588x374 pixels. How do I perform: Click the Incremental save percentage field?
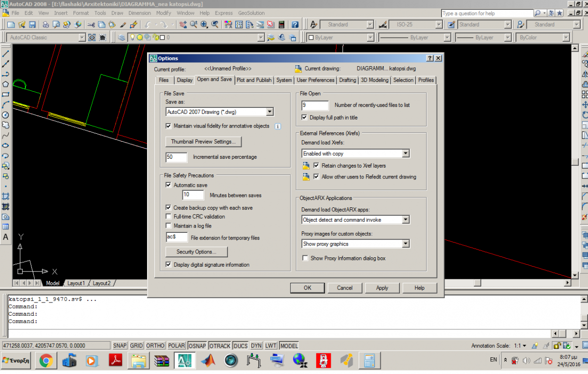click(x=176, y=157)
